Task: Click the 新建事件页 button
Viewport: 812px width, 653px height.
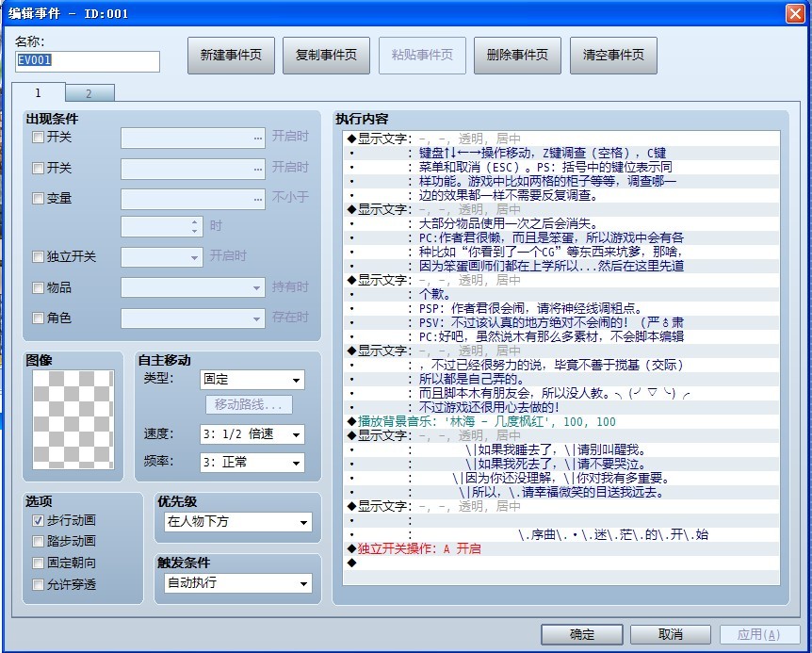Action: (231, 56)
